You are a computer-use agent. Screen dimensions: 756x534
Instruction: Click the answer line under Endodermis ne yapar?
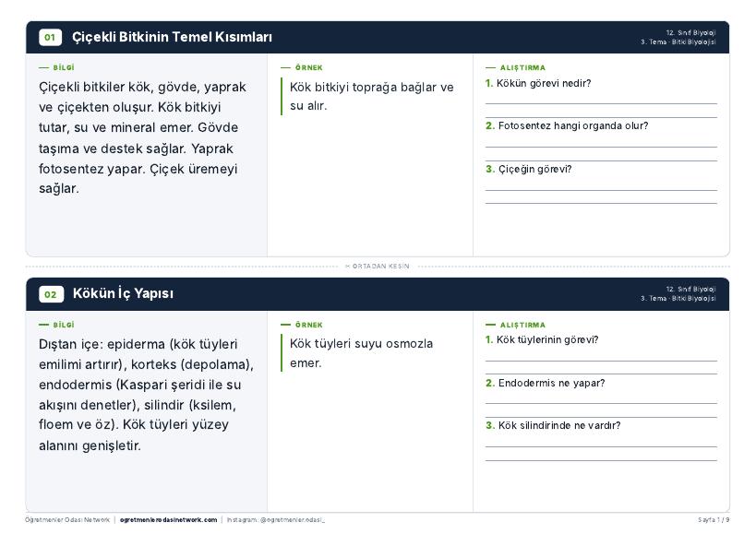[x=601, y=404]
